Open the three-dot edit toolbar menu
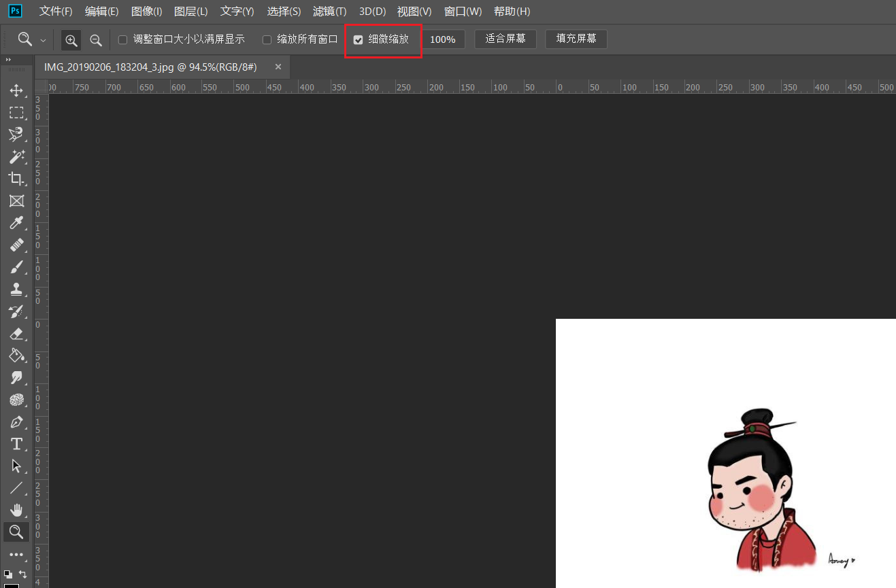896x588 pixels. pos(16,555)
